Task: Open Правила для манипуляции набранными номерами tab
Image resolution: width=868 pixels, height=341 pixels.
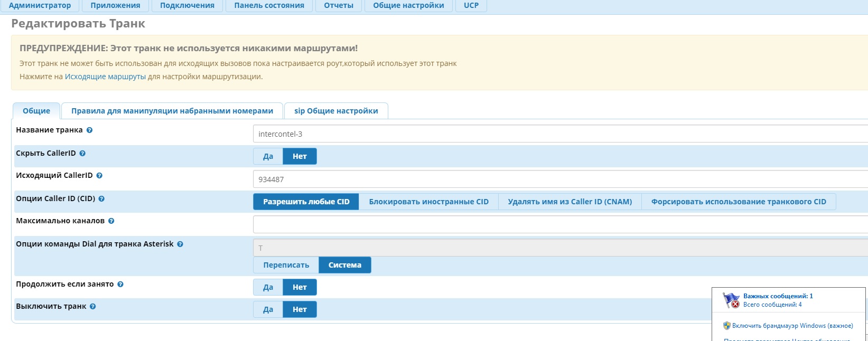Action: tap(172, 111)
